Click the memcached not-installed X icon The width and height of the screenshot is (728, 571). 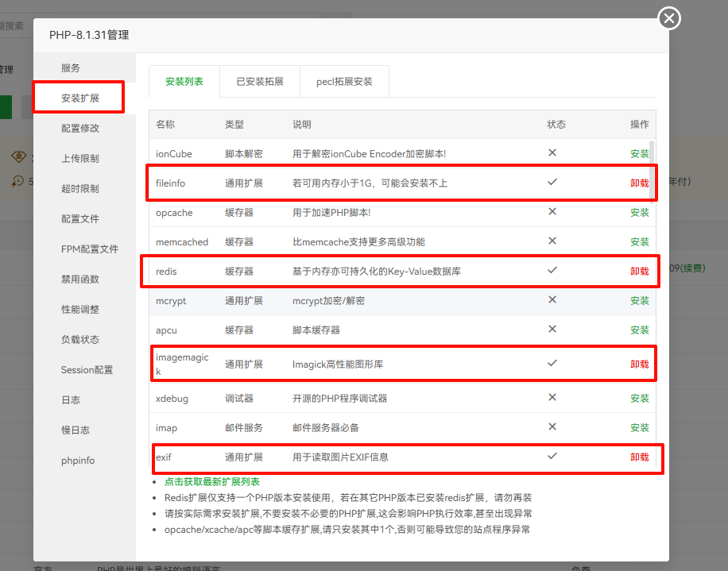pos(552,241)
